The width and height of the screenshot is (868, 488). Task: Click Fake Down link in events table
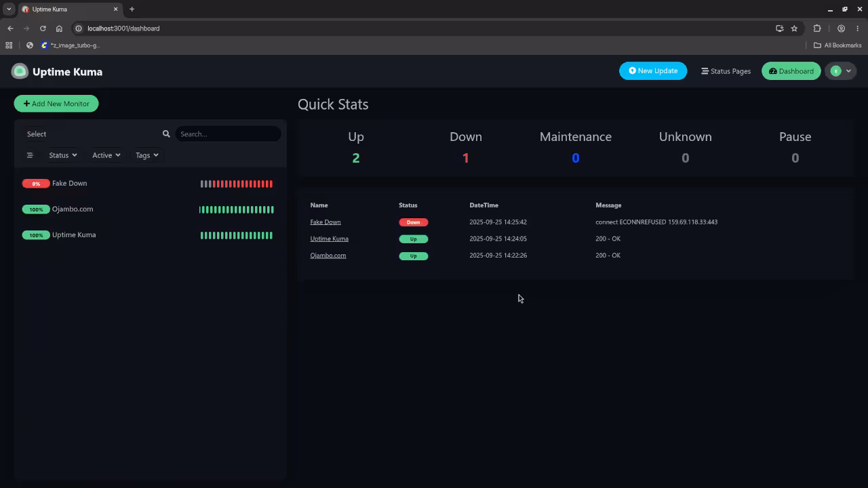pyautogui.click(x=325, y=222)
